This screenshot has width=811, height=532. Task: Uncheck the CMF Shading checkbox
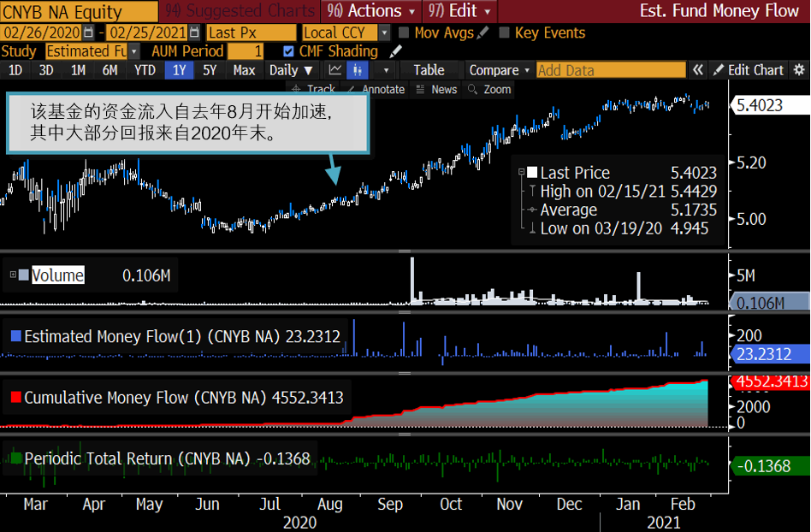[288, 51]
